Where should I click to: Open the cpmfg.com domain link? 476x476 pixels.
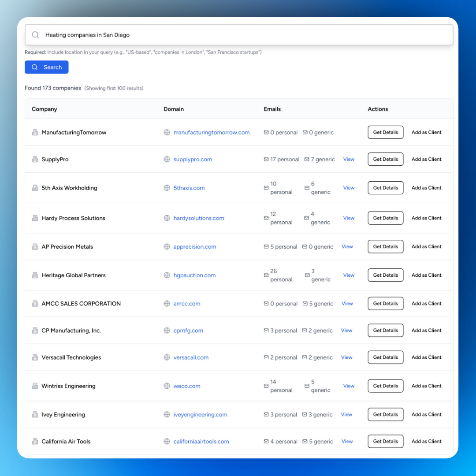[x=188, y=330]
